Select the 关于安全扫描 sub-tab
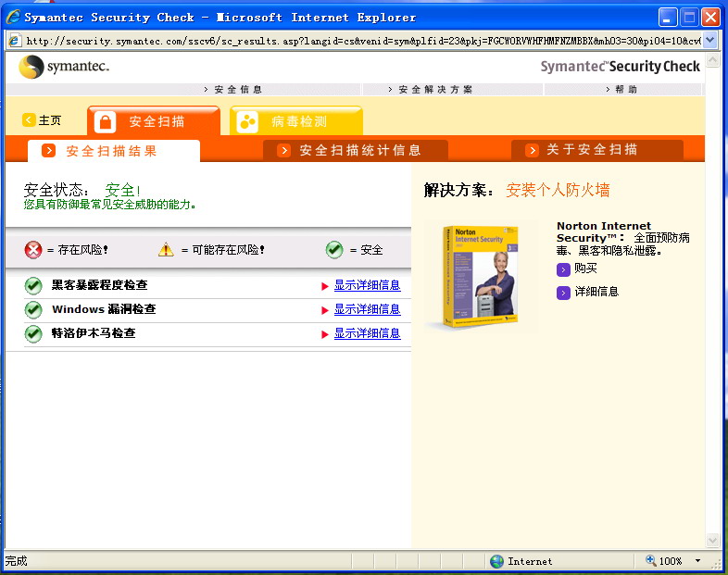Screen dimensions: 728x575 coord(597,150)
